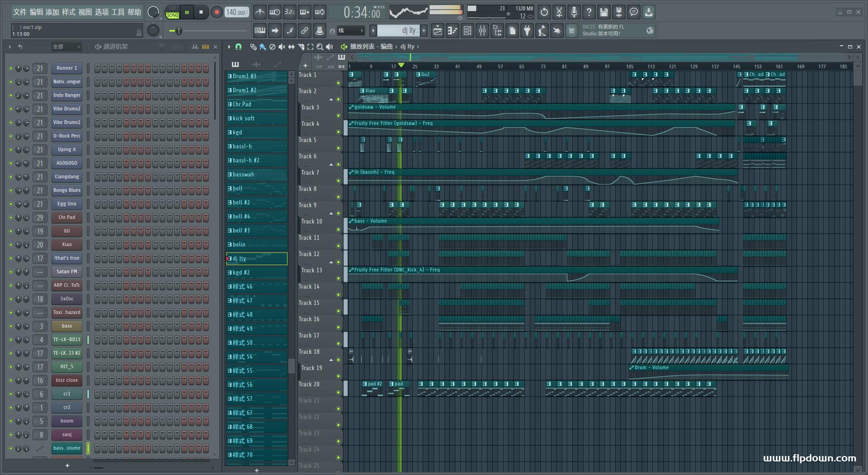Image resolution: width=868 pixels, height=475 pixels.
Task: Toggle the bass channel mute light
Action: click(x=11, y=326)
